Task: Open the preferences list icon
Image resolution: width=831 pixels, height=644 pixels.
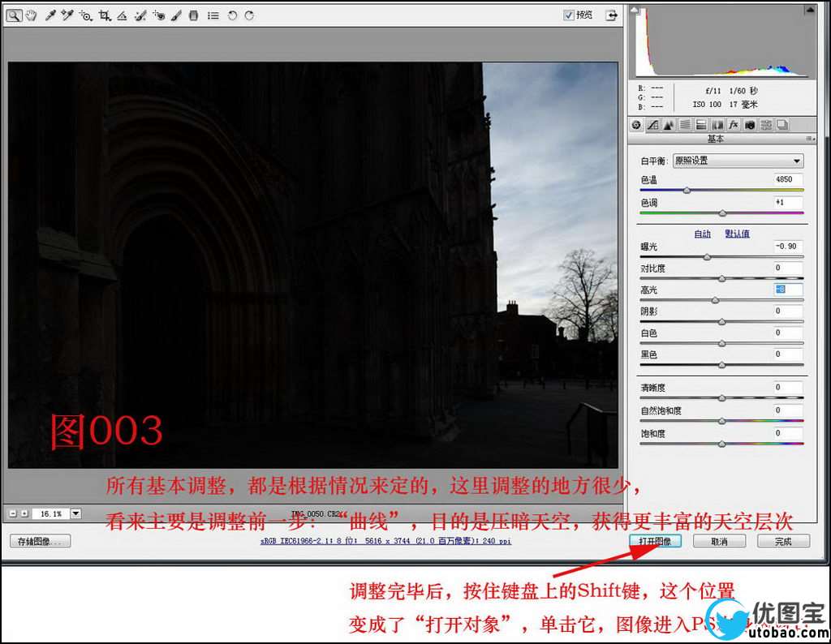Action: pos(213,16)
